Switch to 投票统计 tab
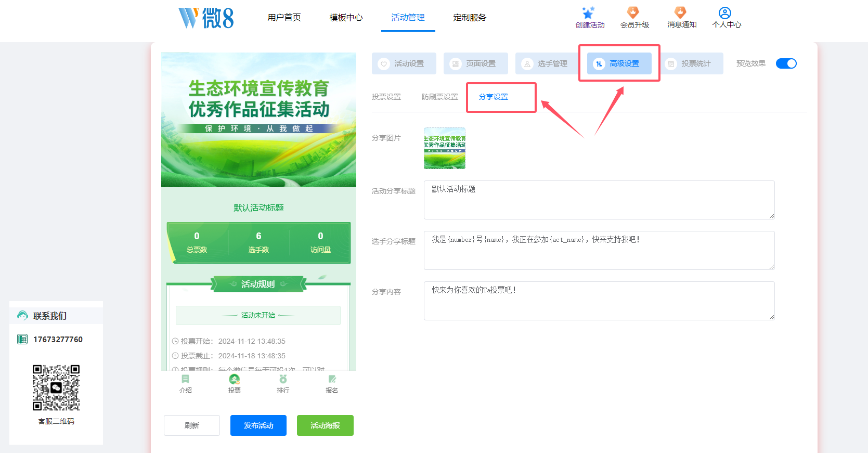This screenshot has height=453, width=868. point(691,63)
